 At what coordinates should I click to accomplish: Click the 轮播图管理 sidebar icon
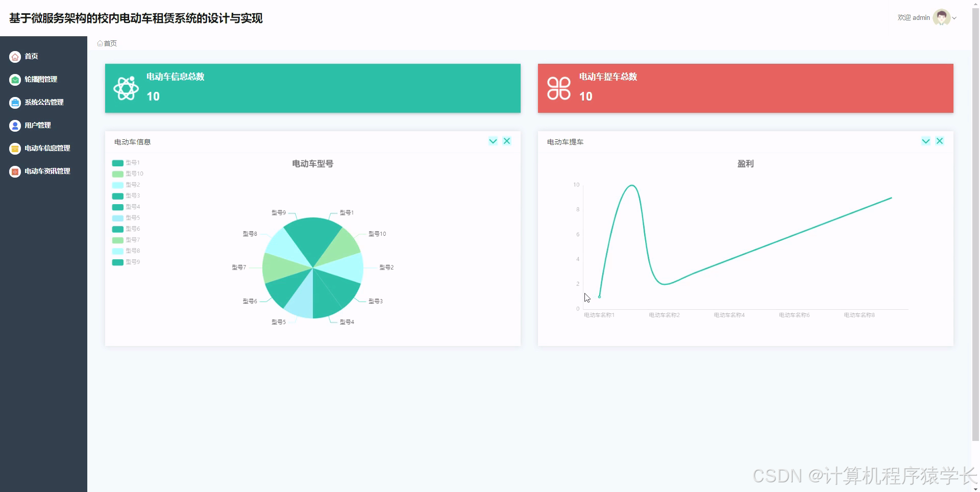[x=15, y=80]
